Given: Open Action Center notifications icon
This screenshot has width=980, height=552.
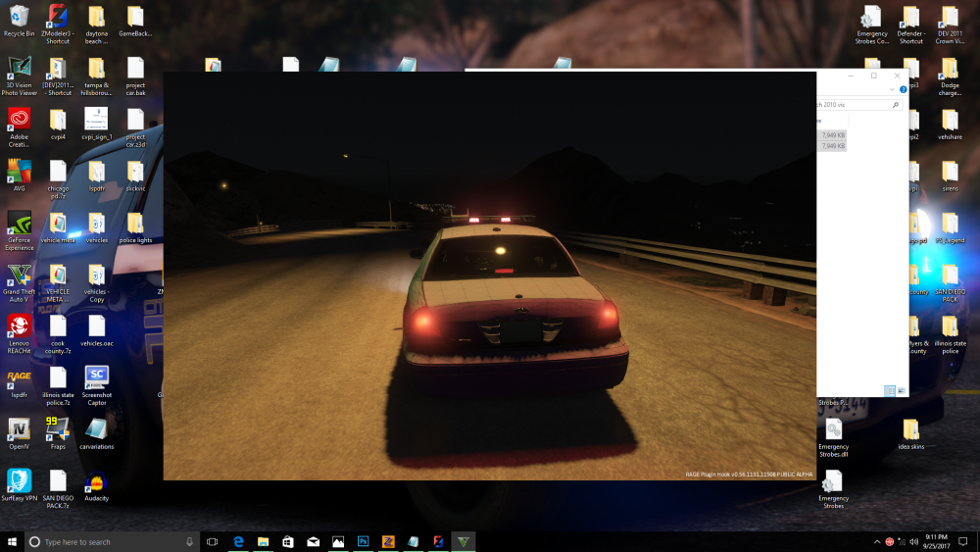Looking at the screenshot, I should click(x=963, y=541).
